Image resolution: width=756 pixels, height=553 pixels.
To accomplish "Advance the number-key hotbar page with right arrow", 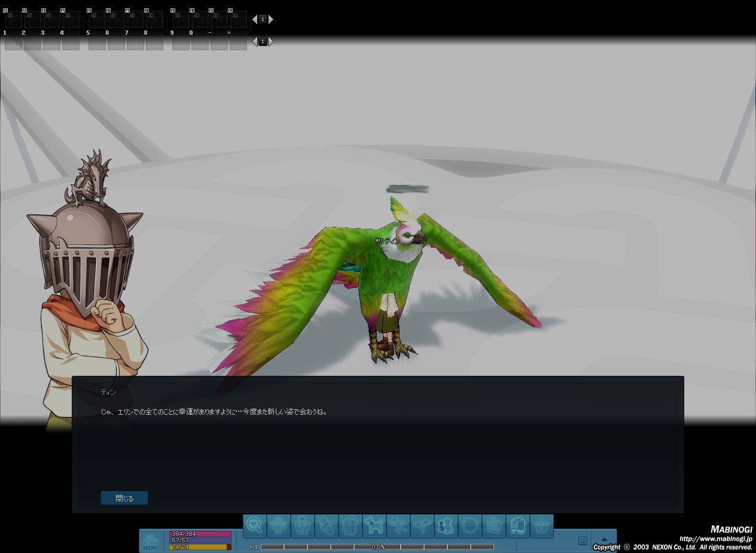I will 271,41.
